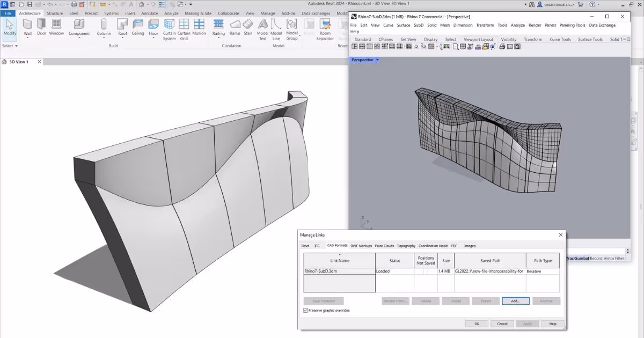The height and width of the screenshot is (338, 644).
Task: Click the Relative path type cell
Action: [543, 271]
